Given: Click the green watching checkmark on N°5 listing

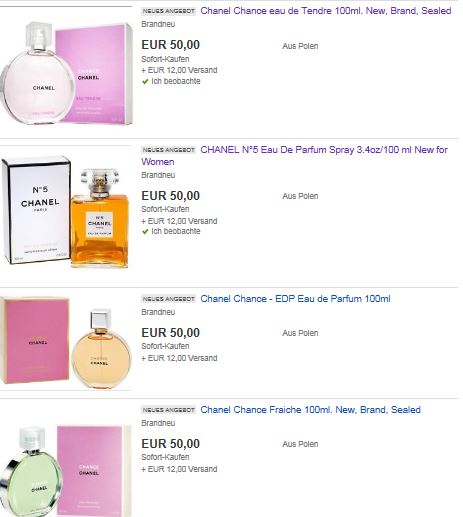Looking at the screenshot, I should point(145,231).
